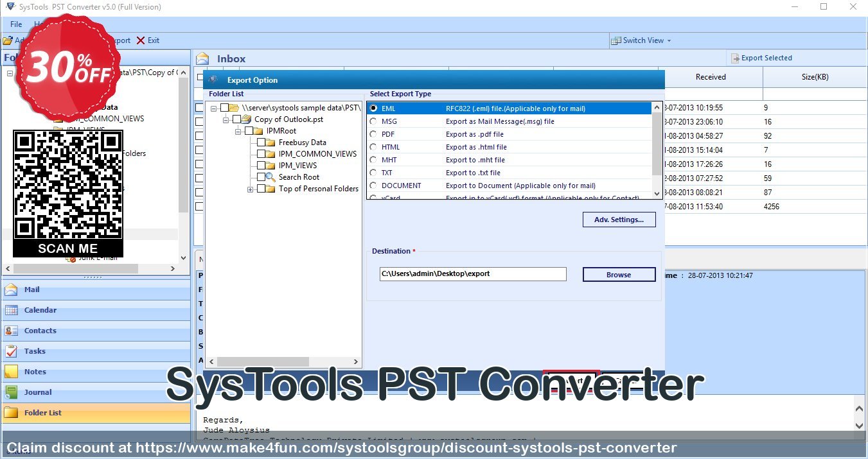Select the row received 08-2013 04:58:27
The width and height of the screenshot is (868, 459).
pyautogui.click(x=765, y=136)
